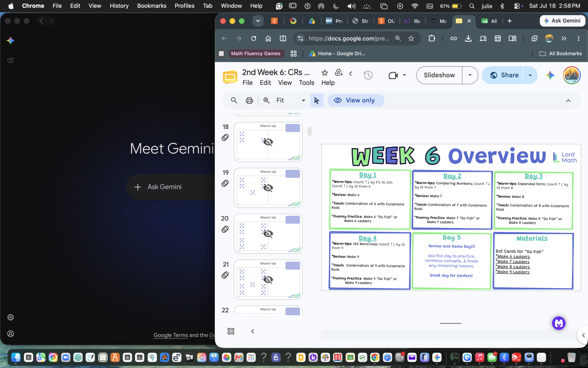Image resolution: width=588 pixels, height=368 pixels.
Task: Expand the Share options dropdown arrow
Action: pos(530,75)
